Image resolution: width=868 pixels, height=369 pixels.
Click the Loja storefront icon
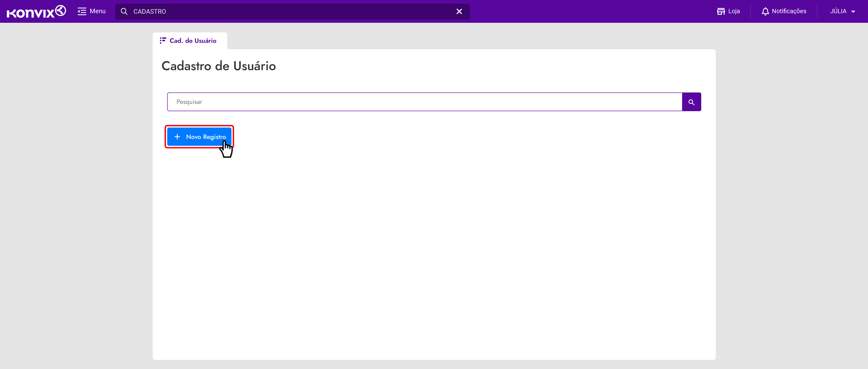(x=721, y=11)
